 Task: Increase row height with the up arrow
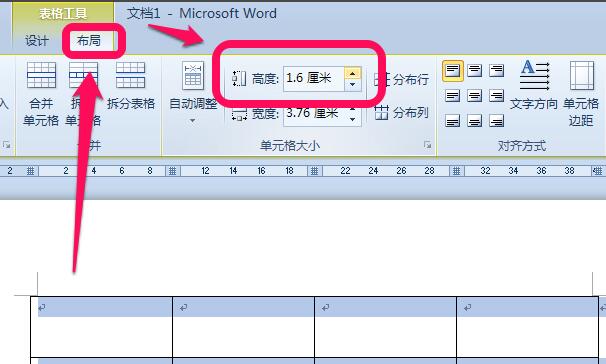352,73
